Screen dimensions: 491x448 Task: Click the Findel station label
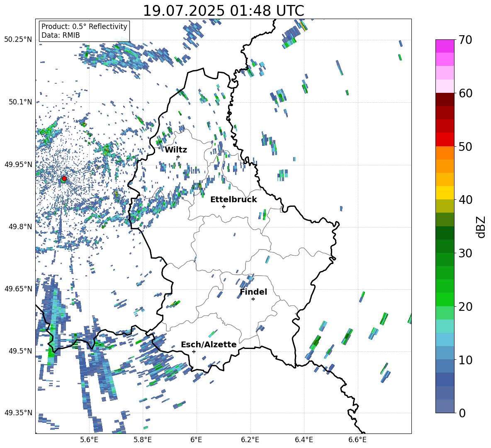[x=253, y=292]
